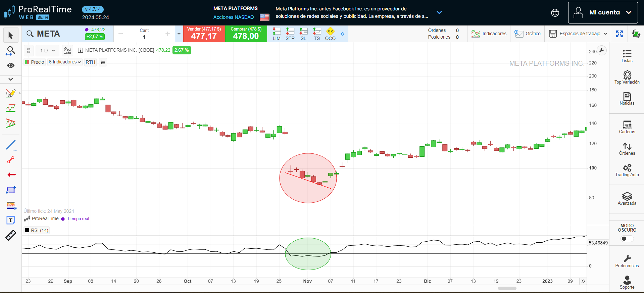Viewport: 644px width, 293px height.
Task: Open the Top Variación panel
Action: (627, 77)
